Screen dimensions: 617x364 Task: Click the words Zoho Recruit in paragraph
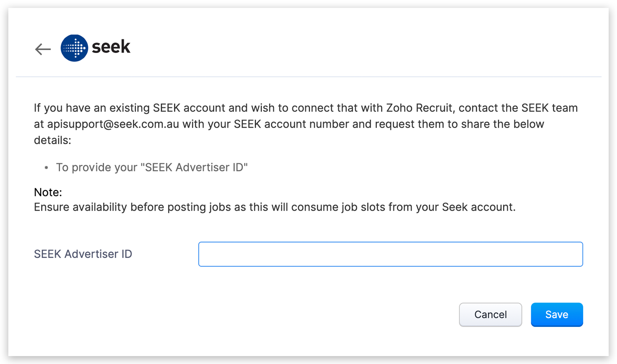point(419,108)
